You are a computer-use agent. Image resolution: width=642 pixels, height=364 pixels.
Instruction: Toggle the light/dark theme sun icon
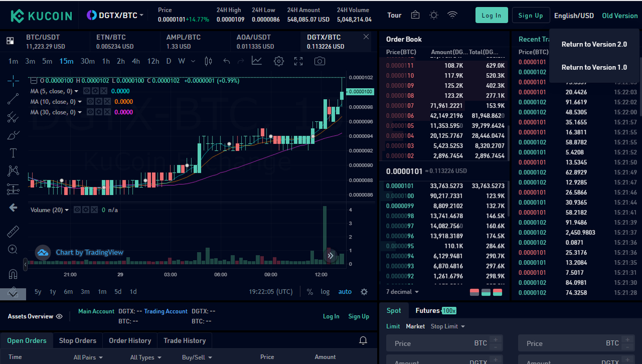click(x=434, y=15)
